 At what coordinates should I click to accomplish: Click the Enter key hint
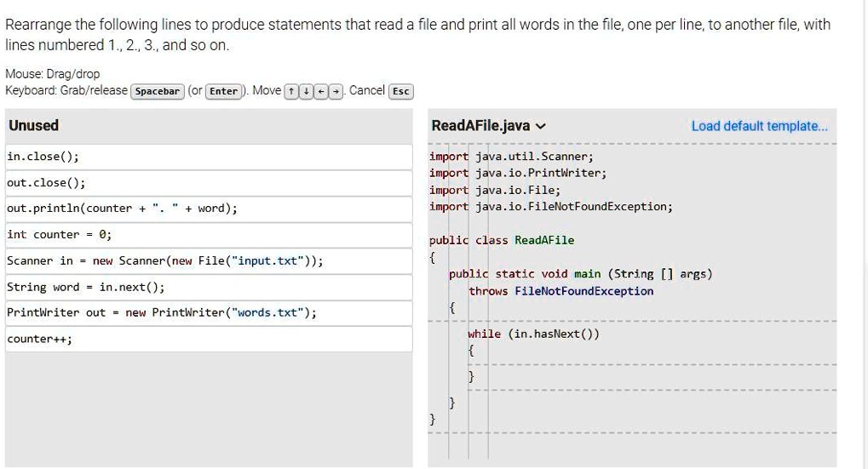pos(224,91)
